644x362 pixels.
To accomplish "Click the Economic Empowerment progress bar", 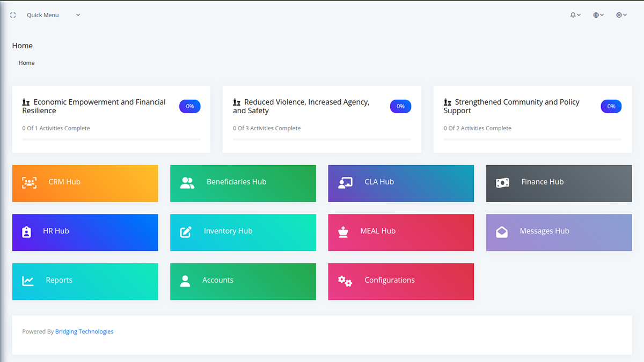I will pos(111,139).
